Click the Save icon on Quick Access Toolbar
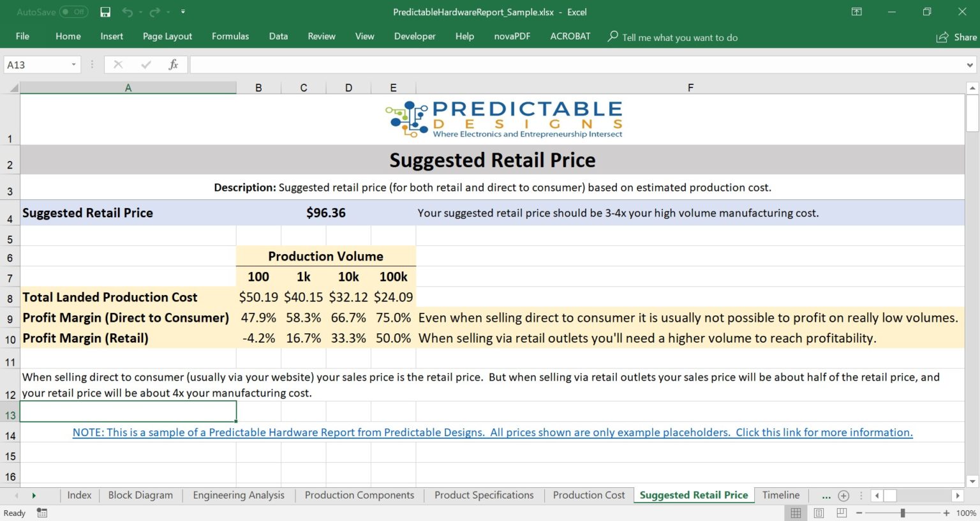Viewport: 980px width, 521px height. pos(105,11)
